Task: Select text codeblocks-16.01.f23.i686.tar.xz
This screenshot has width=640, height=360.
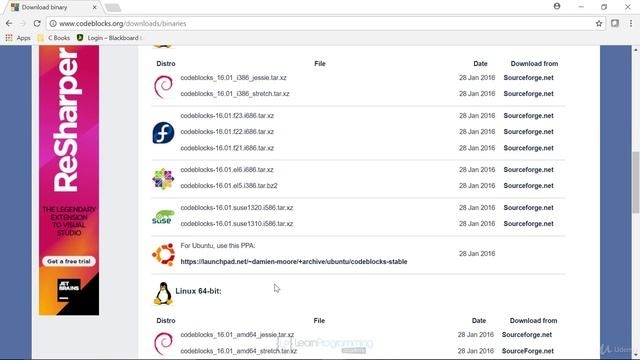Action: pos(227,116)
